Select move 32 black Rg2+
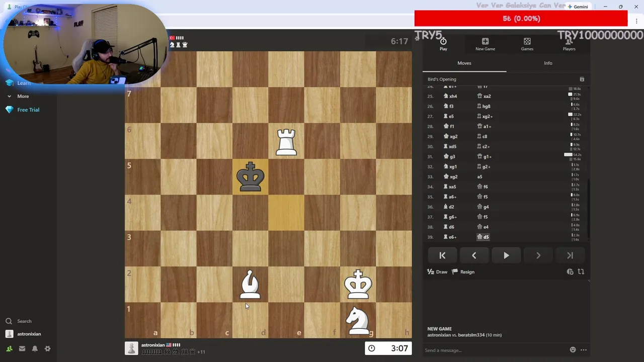The height and width of the screenshot is (362, 644). tap(484, 166)
